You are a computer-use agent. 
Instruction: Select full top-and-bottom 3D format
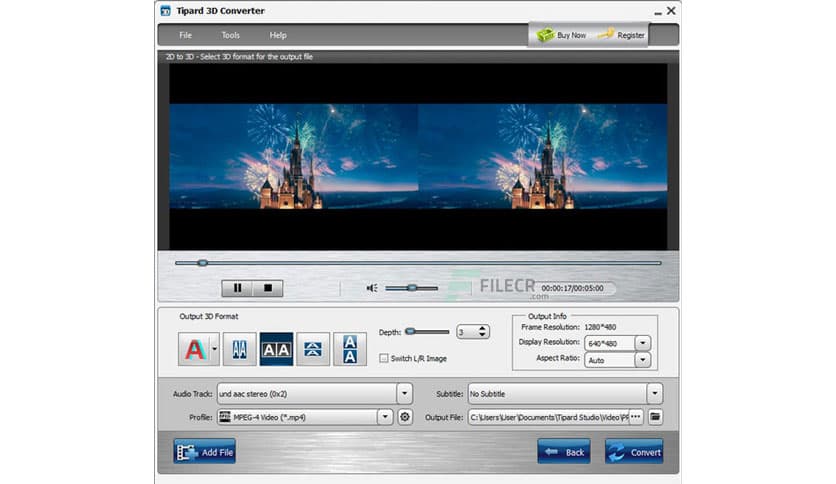(350, 349)
